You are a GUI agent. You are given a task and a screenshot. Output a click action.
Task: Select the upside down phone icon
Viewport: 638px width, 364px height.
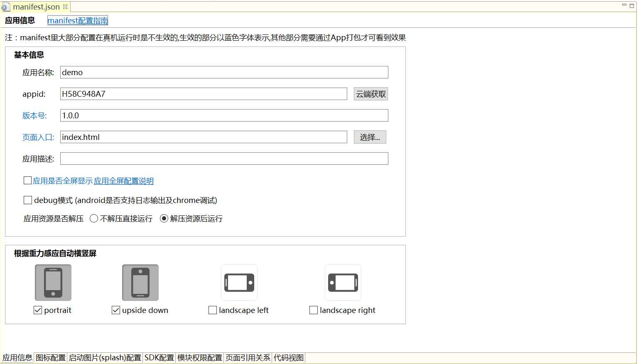(x=140, y=283)
